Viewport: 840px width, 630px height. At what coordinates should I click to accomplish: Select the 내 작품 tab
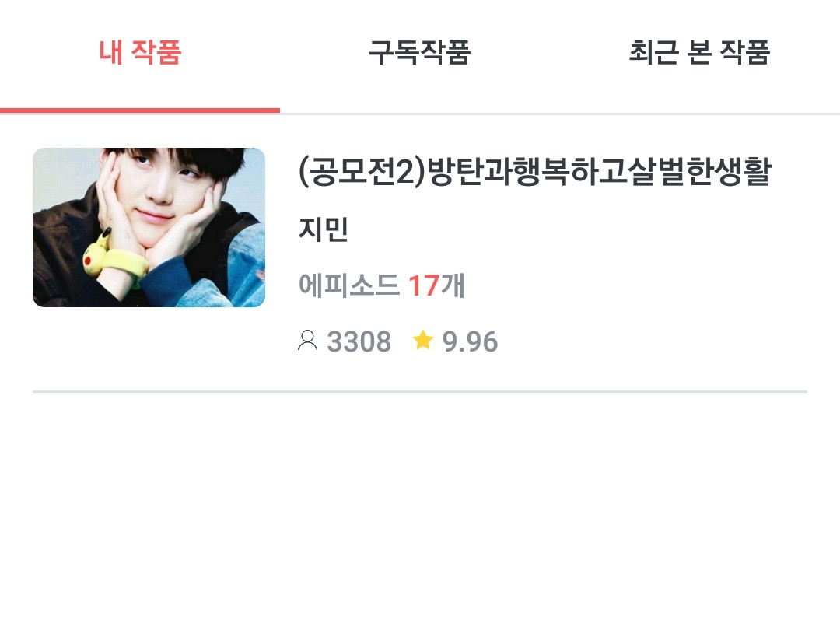(140, 53)
